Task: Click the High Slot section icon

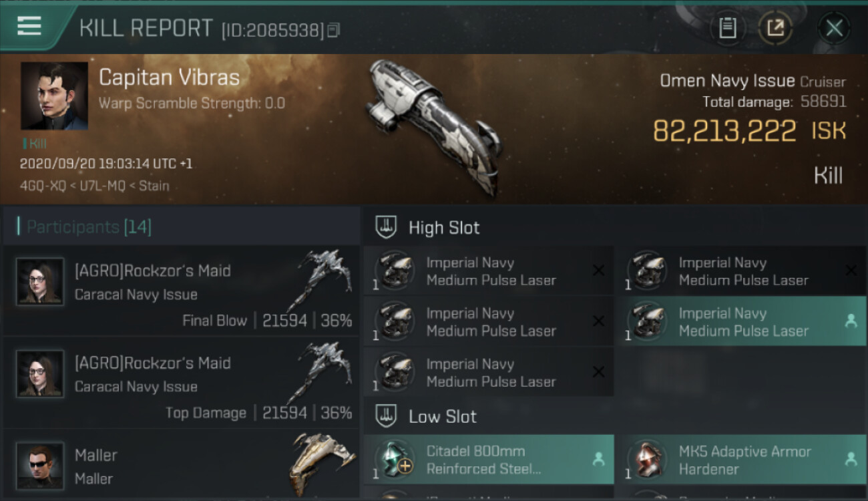Action: coord(387,228)
